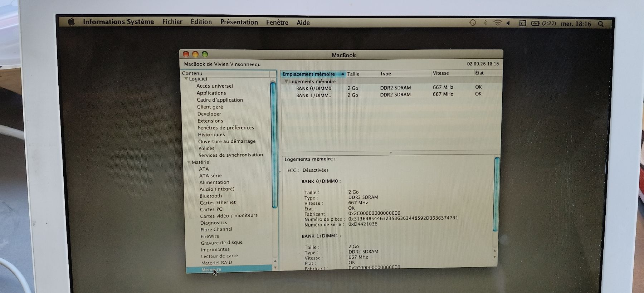Screen dimensions: 644x293
Task: Select the BANK 1/DIMM1 row
Action: coord(391,95)
